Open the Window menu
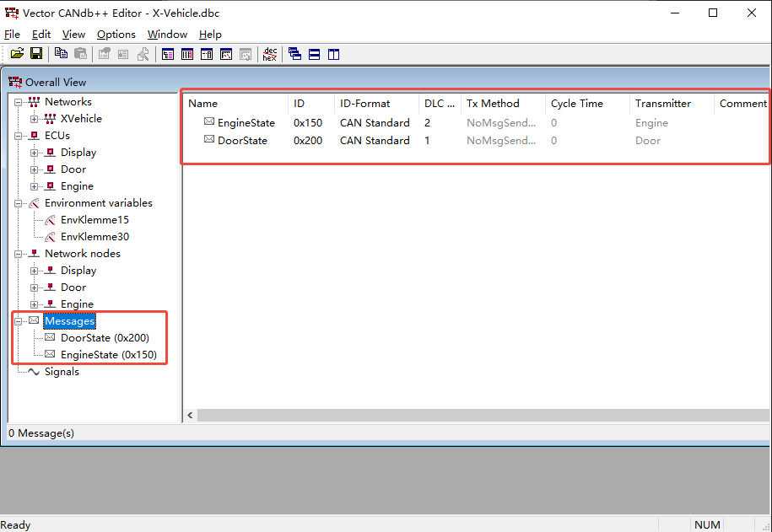The height and width of the screenshot is (532, 772). coord(167,35)
